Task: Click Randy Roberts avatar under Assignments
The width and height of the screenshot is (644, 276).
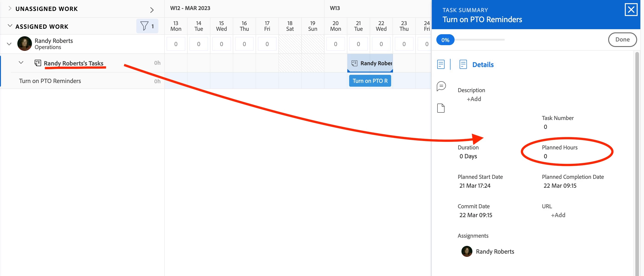Action: [466, 251]
